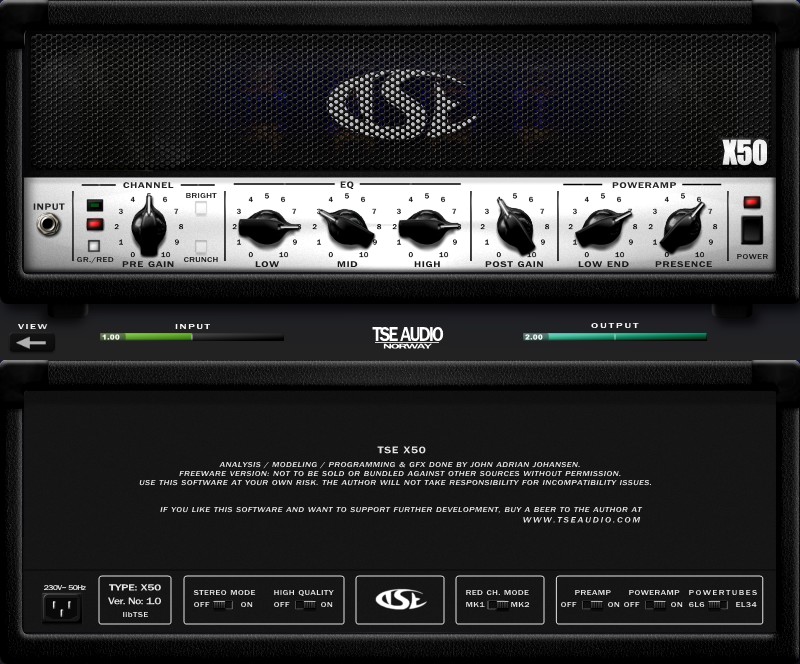The image size is (800, 664).
Task: Click the Output level slider
Action: point(615,337)
